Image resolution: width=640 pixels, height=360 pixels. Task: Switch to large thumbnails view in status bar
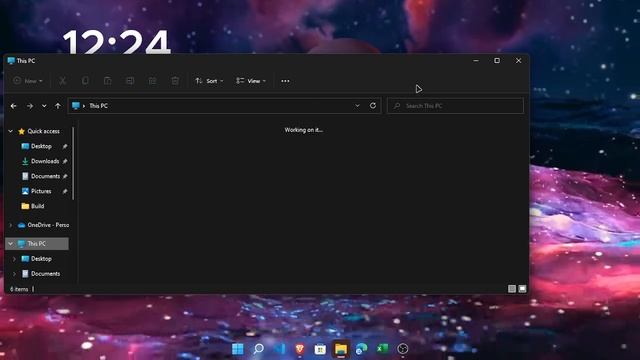tap(522, 289)
